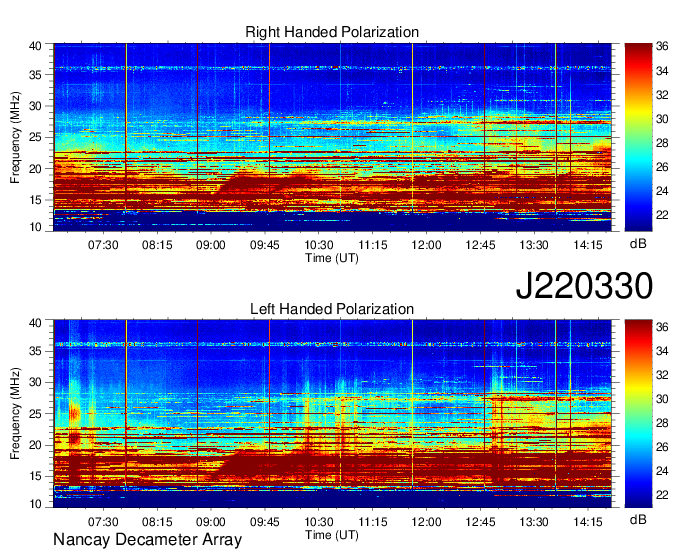The image size is (680, 552).
Task: Click "Time (UT)" label under the Left Handed plot
Action: (332, 535)
